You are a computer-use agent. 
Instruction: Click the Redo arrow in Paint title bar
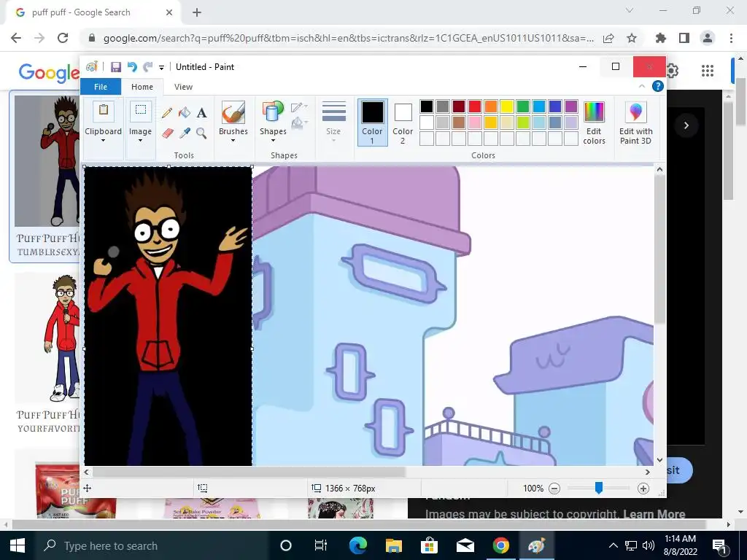pyautogui.click(x=148, y=67)
